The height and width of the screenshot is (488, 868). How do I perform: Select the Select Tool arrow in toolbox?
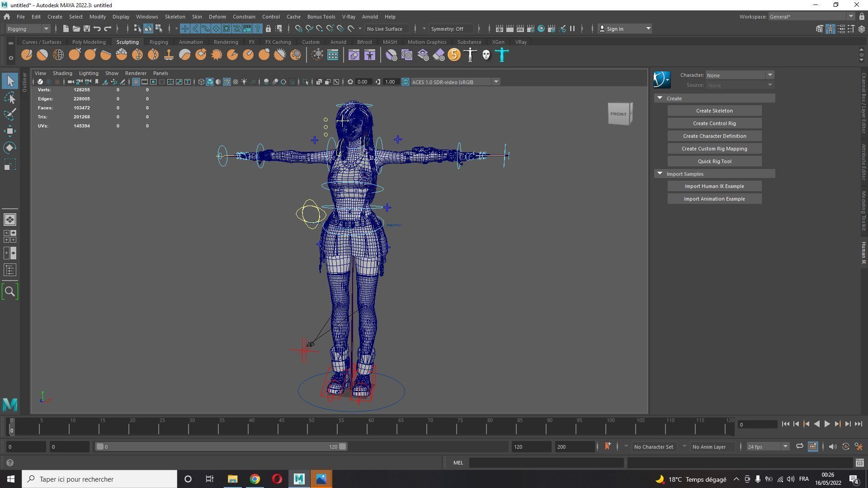point(10,81)
